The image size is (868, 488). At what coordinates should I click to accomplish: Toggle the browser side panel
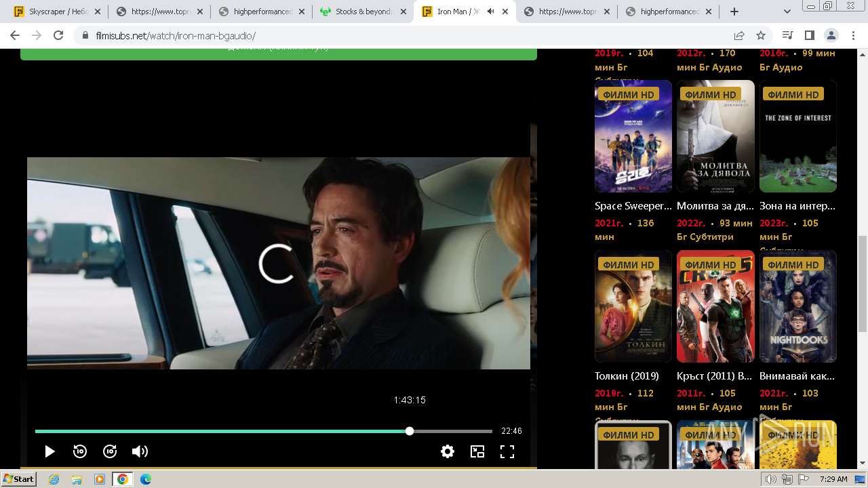click(x=809, y=35)
